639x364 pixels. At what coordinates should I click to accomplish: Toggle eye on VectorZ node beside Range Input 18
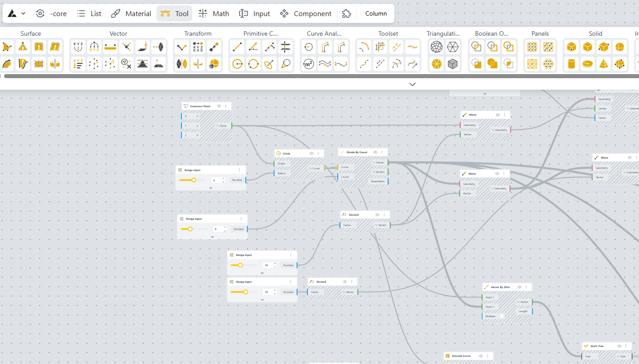(x=378, y=215)
